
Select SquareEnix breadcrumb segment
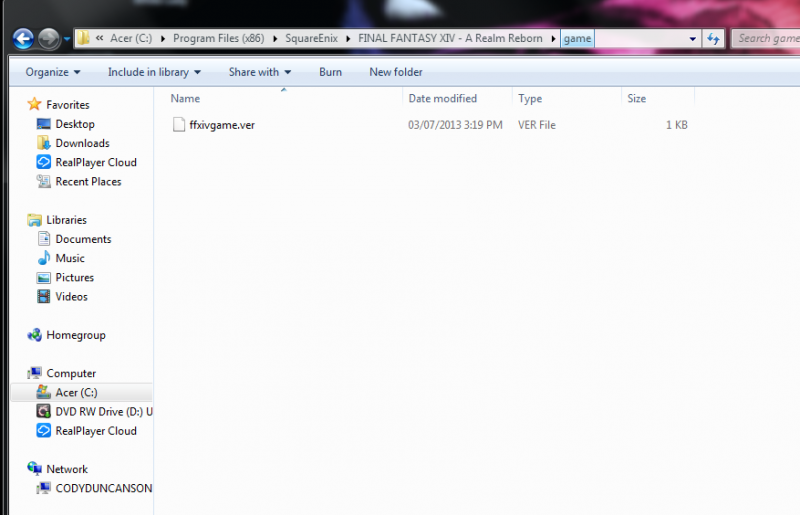tap(311, 38)
